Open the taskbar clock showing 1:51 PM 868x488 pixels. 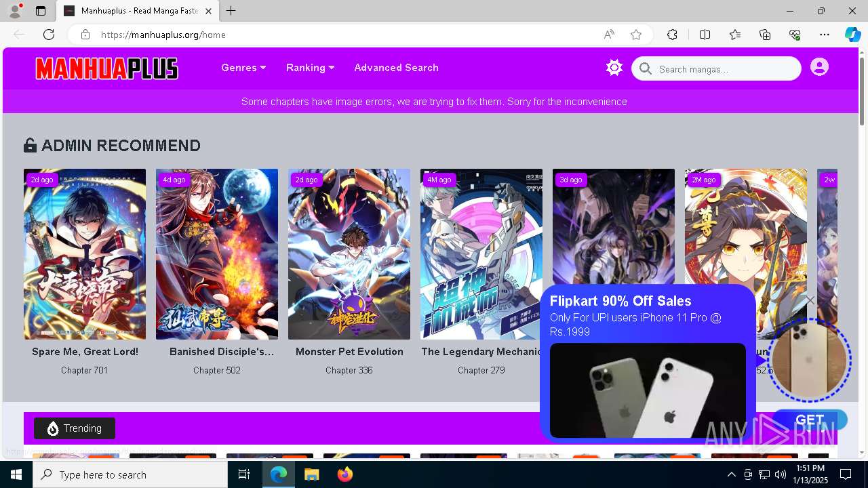[x=810, y=474]
